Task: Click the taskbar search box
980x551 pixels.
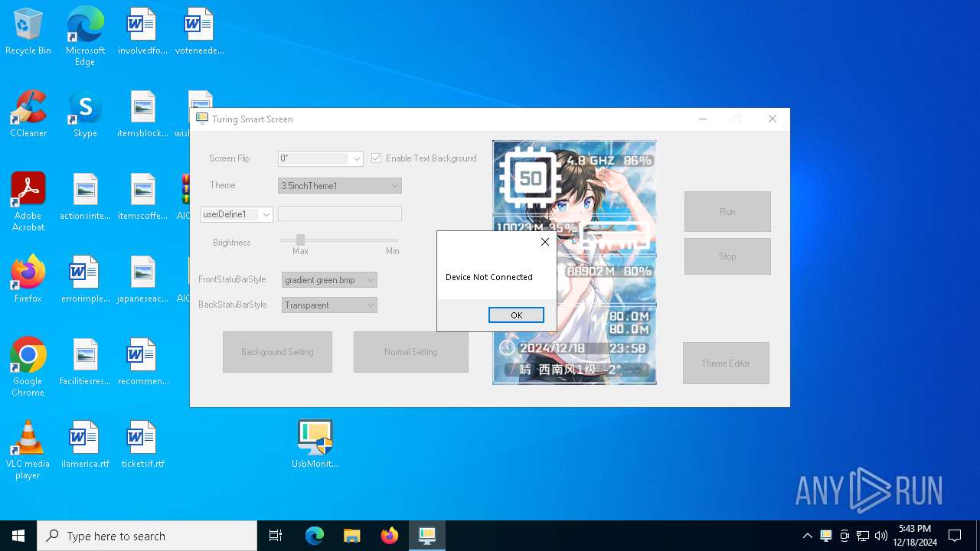Action: [147, 536]
